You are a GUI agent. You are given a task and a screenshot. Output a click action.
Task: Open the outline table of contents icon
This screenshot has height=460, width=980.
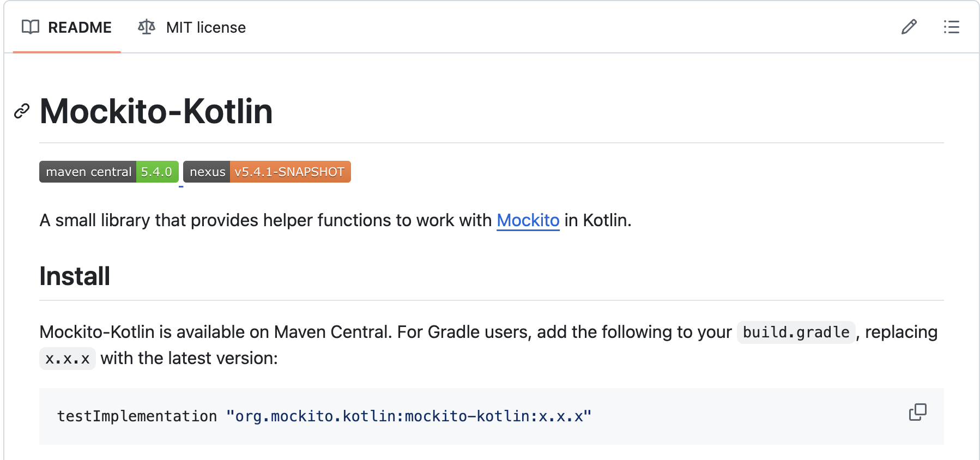pyautogui.click(x=951, y=27)
